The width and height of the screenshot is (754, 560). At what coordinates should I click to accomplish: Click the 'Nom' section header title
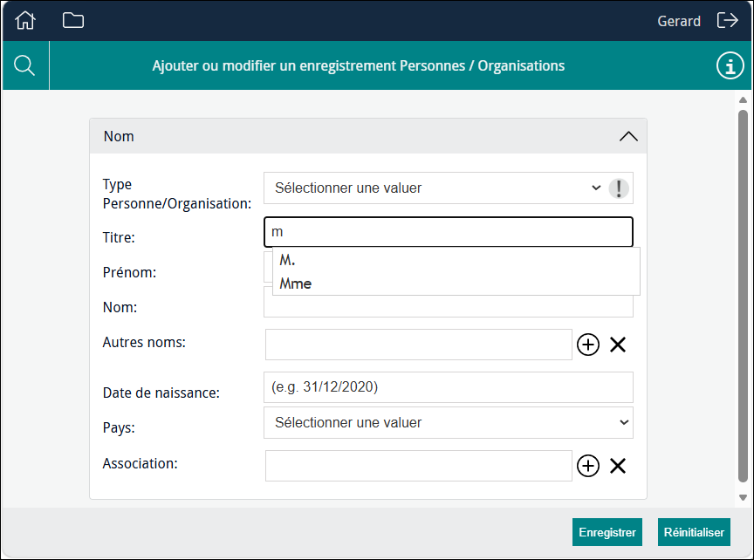119,137
